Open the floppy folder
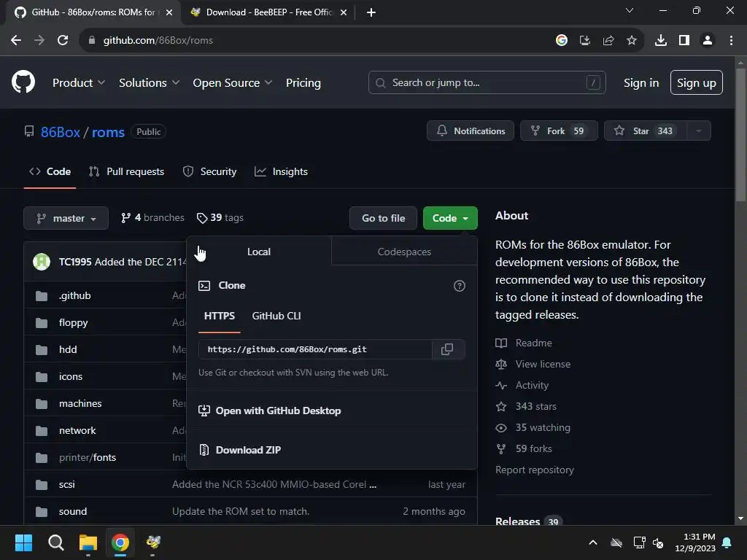The width and height of the screenshot is (747, 560). tap(74, 322)
